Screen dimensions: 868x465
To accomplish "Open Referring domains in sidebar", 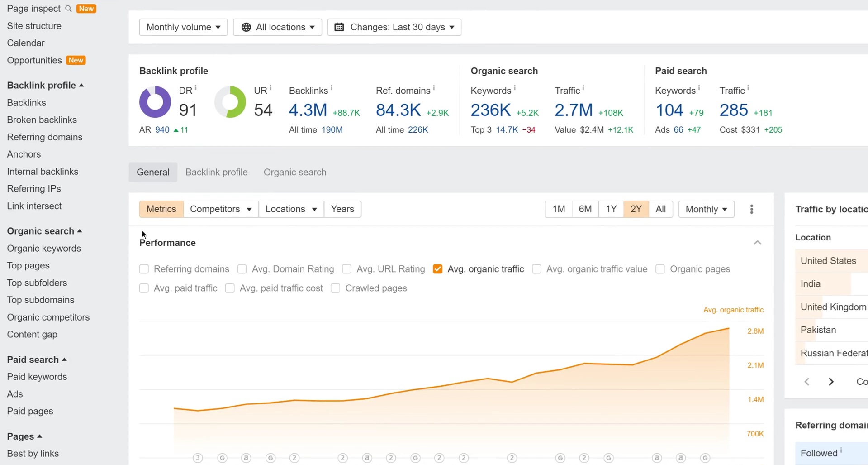I will [x=45, y=137].
